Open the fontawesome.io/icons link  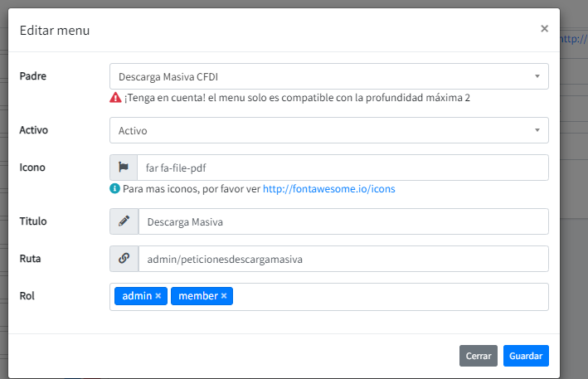(x=328, y=189)
